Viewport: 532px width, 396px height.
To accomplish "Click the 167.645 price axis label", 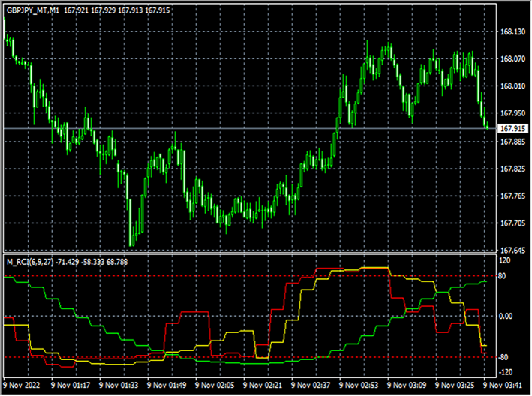I will 512,250.
